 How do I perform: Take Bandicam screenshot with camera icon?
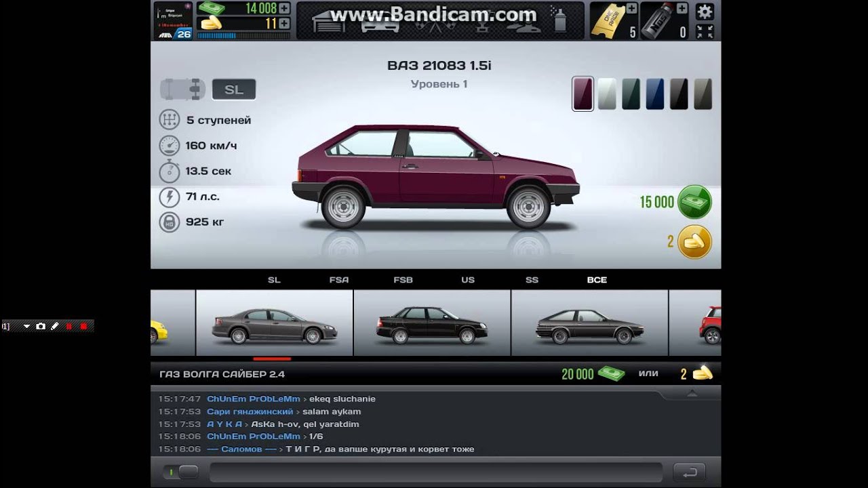[x=41, y=326]
